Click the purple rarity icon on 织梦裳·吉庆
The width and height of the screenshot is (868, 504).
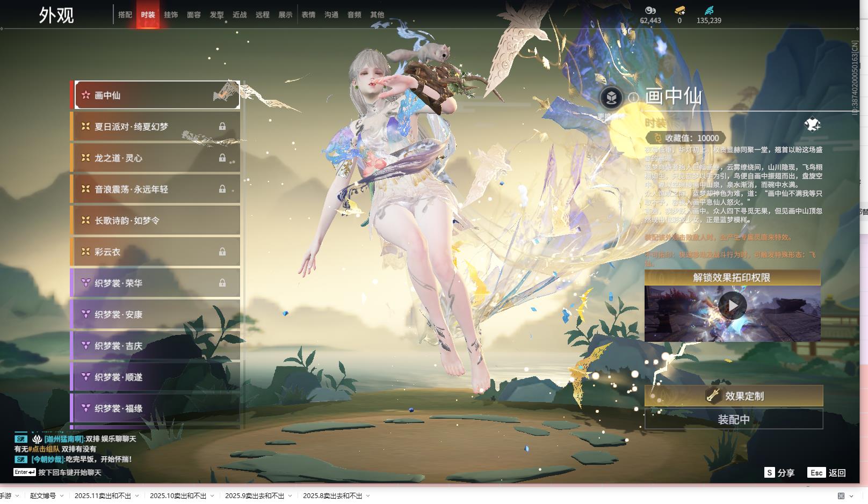point(85,346)
